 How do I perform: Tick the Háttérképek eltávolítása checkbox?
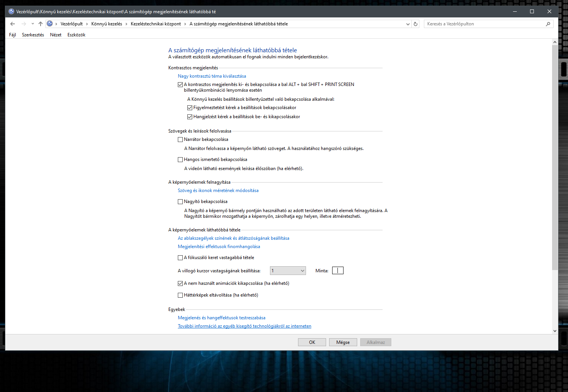coord(180,295)
